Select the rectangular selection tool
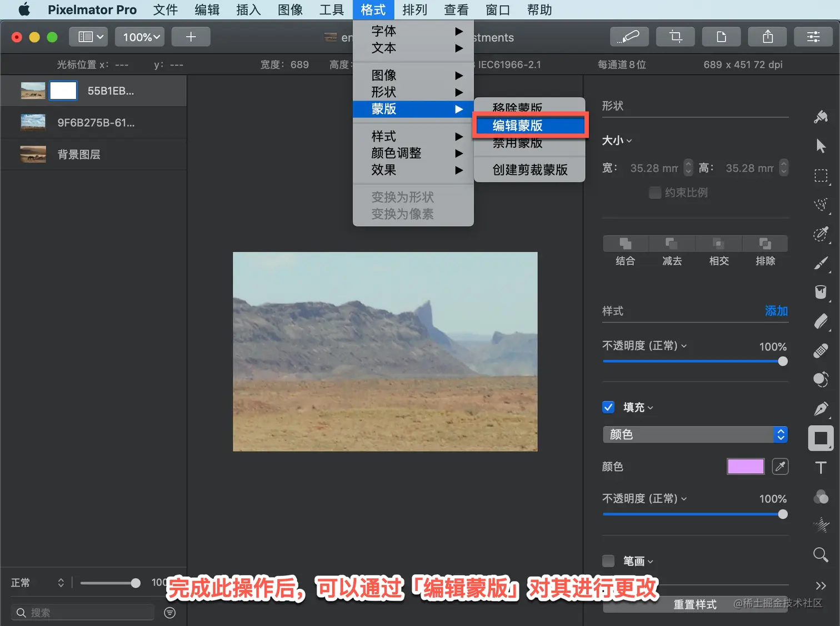840x626 pixels. point(821,176)
